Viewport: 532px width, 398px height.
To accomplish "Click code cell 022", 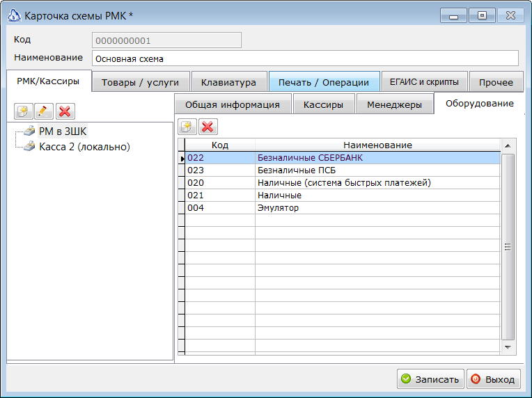I will [x=220, y=158].
